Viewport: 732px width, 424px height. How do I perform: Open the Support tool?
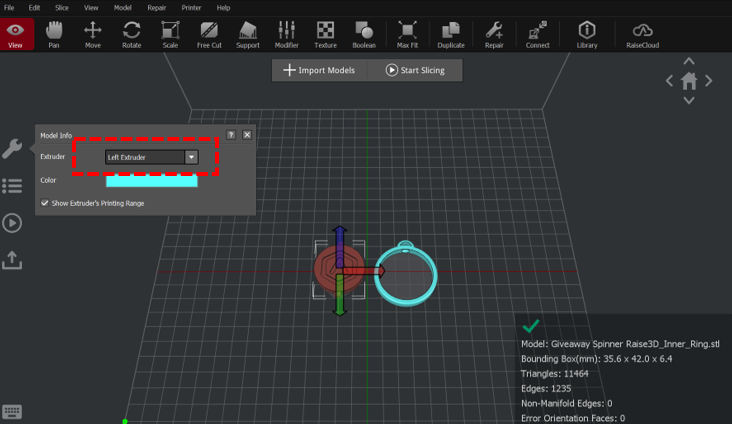pyautogui.click(x=247, y=33)
